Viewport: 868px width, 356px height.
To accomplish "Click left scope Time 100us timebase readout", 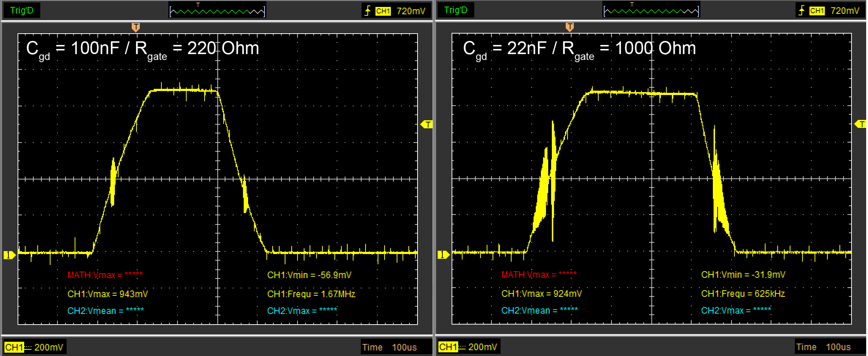I will coord(389,347).
